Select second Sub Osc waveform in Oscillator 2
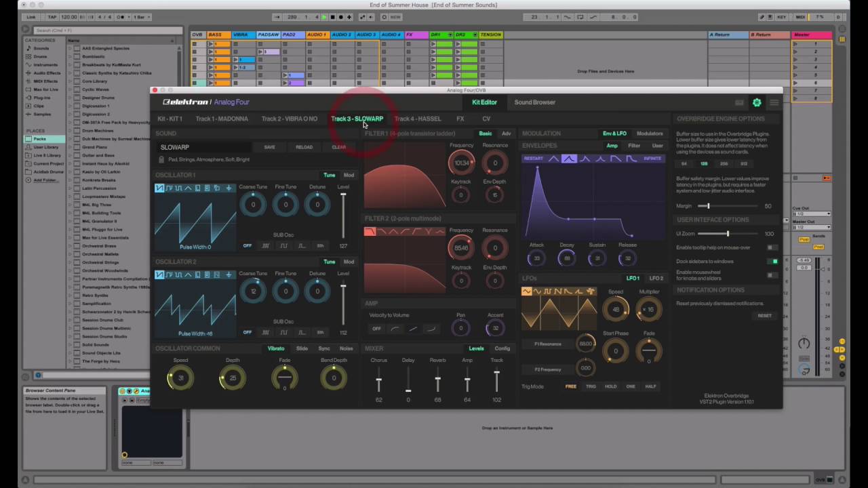The width and height of the screenshot is (868, 488). 283,332
